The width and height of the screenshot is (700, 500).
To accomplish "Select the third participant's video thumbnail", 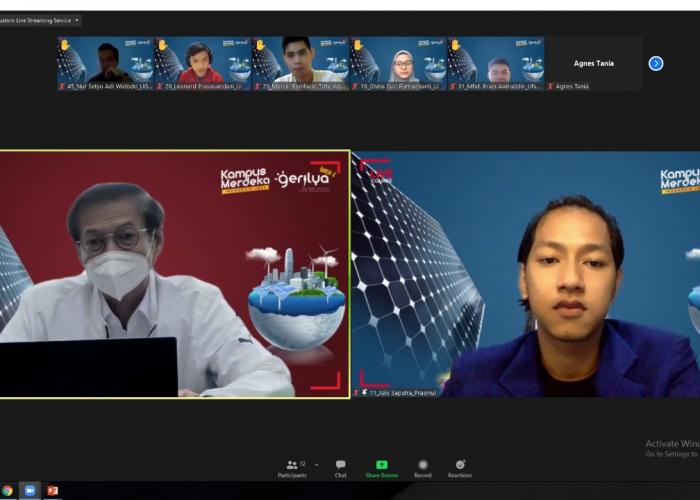I will (x=299, y=62).
